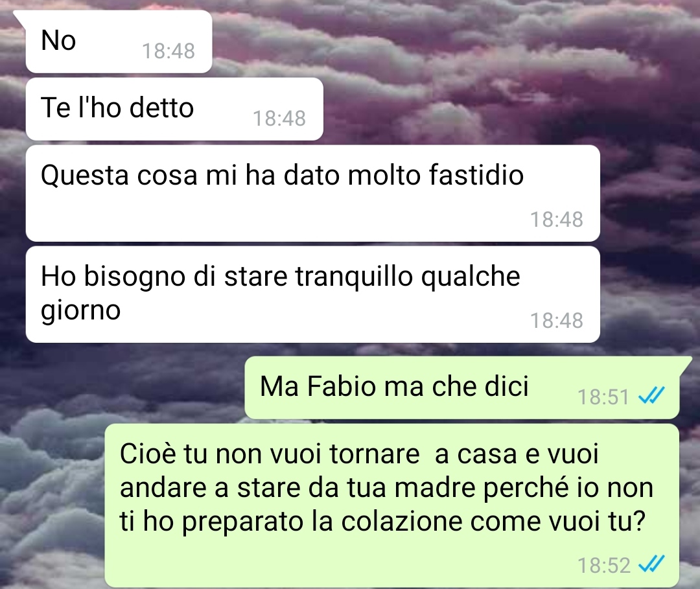Select the 'Ho bisogno di stare tranquillo' message
Viewport: 700px width, 589px height.
(x=312, y=294)
